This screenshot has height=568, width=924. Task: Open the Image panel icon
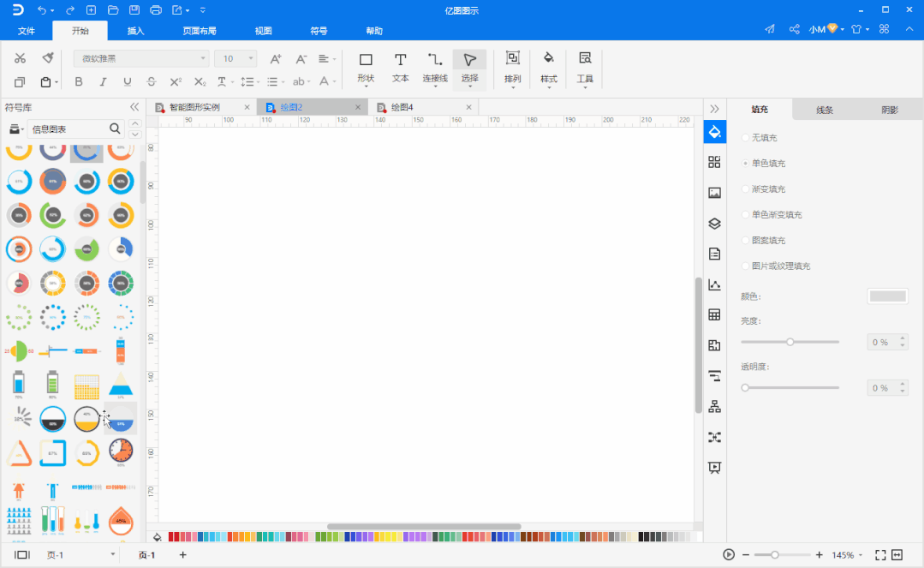click(714, 193)
